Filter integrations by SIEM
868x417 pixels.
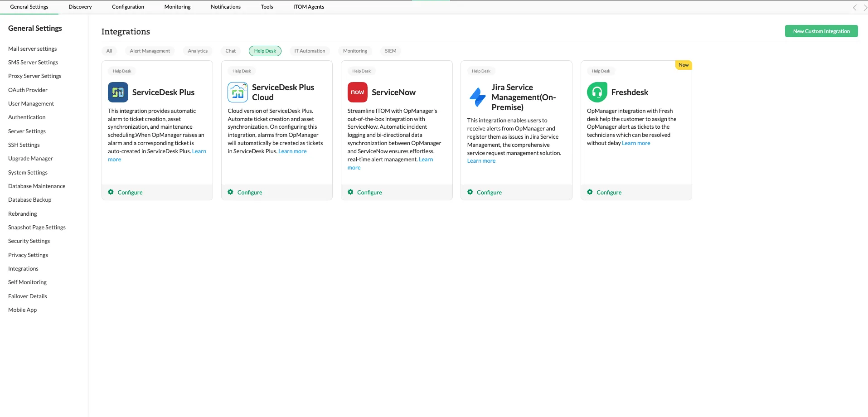click(x=391, y=51)
